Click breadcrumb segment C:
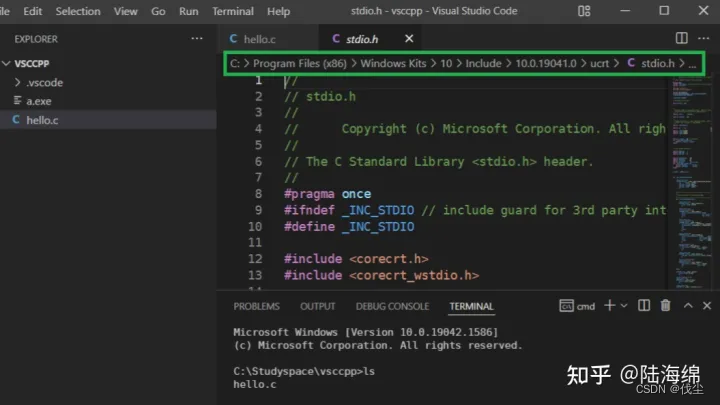The image size is (720, 405). 235,63
